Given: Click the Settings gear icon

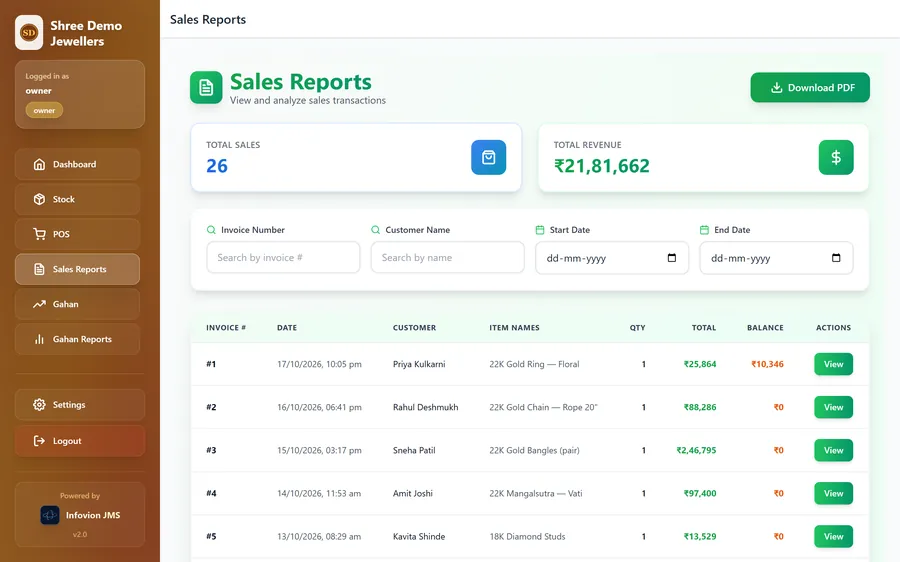Looking at the screenshot, I should [39, 405].
